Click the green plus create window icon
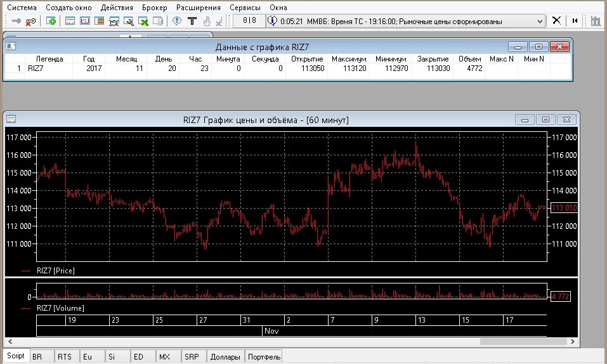This screenshot has width=607, height=364. 51,21
